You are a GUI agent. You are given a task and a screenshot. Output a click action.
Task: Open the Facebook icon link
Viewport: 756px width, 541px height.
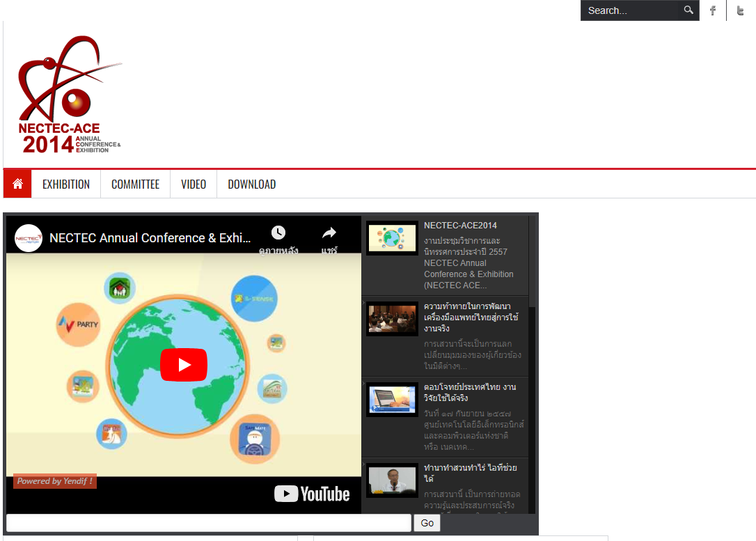pyautogui.click(x=712, y=10)
